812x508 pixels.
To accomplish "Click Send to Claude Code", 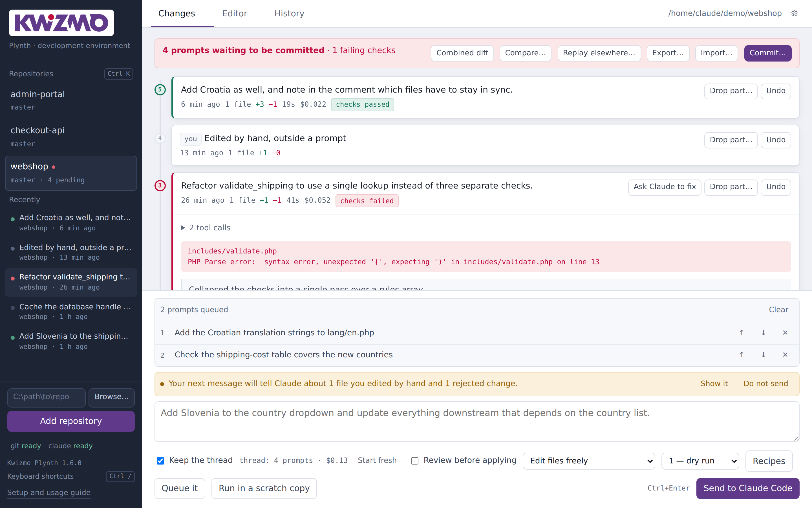I will [x=748, y=489].
